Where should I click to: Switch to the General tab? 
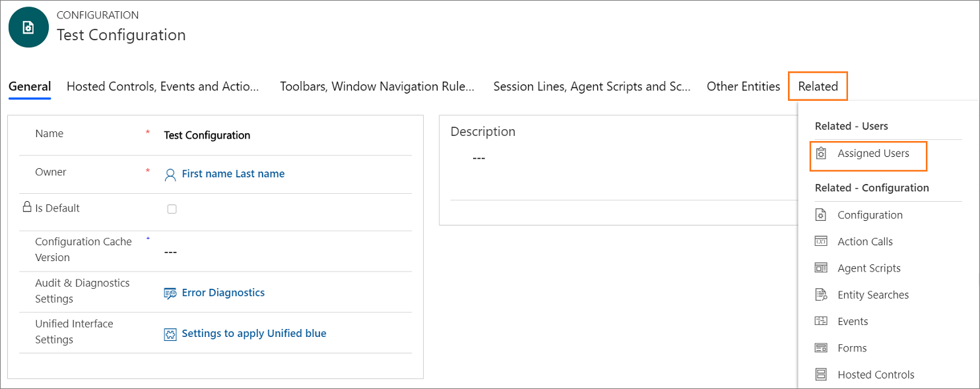click(x=30, y=86)
